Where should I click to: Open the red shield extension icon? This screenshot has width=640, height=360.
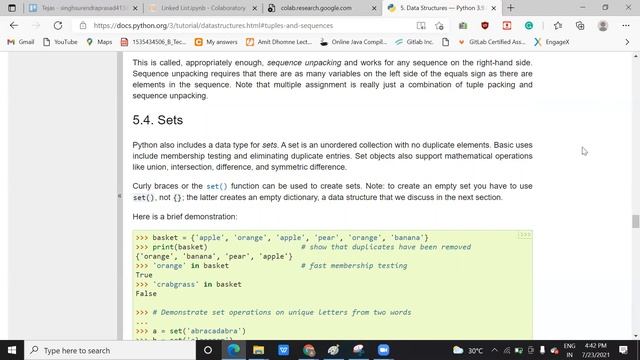484,25
